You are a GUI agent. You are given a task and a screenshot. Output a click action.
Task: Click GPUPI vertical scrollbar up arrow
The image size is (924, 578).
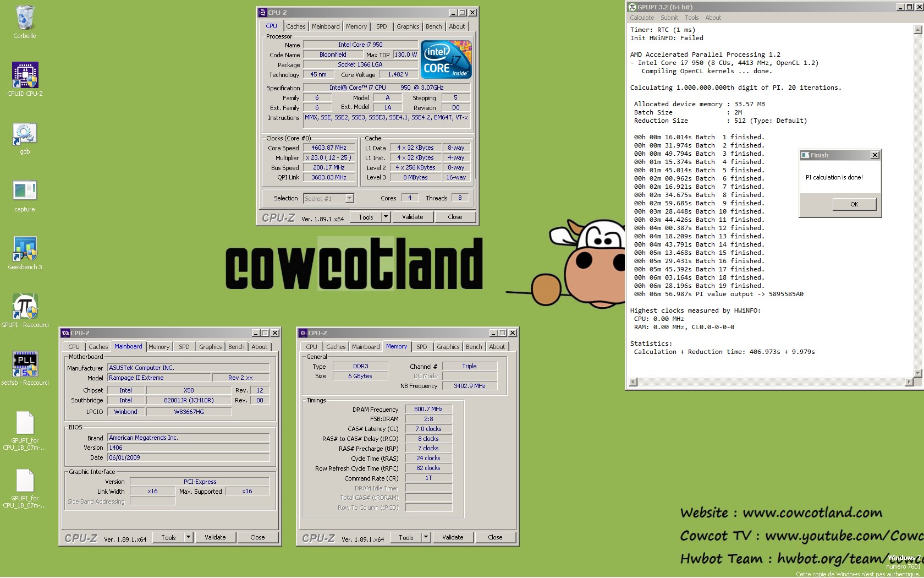917,30
